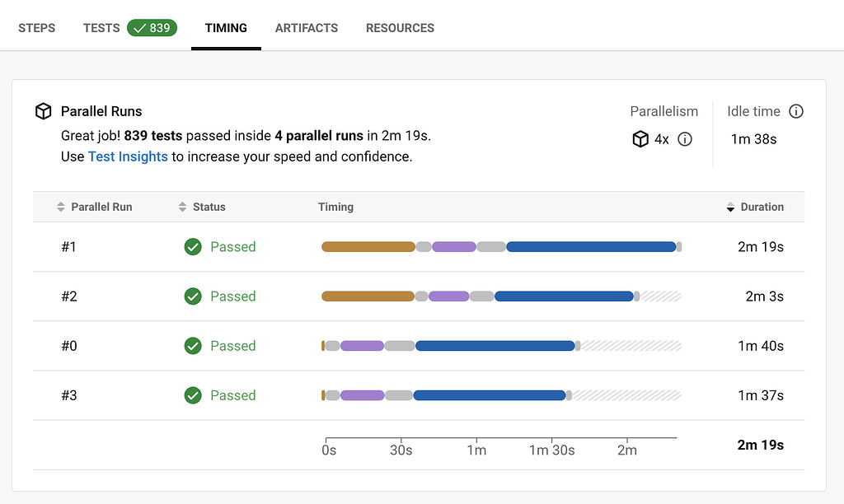
Task: Click the green check icon for run #0
Action: [x=193, y=346]
